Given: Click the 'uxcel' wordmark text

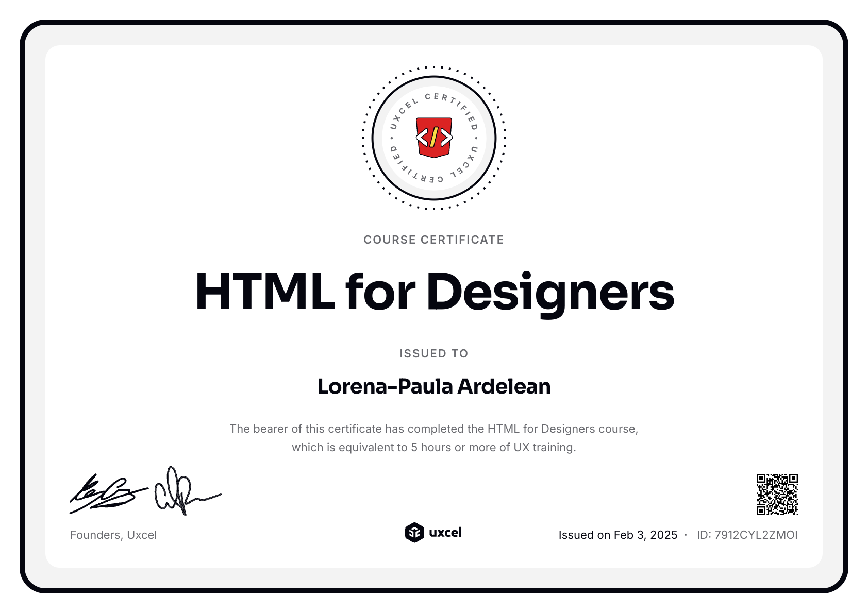Looking at the screenshot, I should pyautogui.click(x=445, y=532).
